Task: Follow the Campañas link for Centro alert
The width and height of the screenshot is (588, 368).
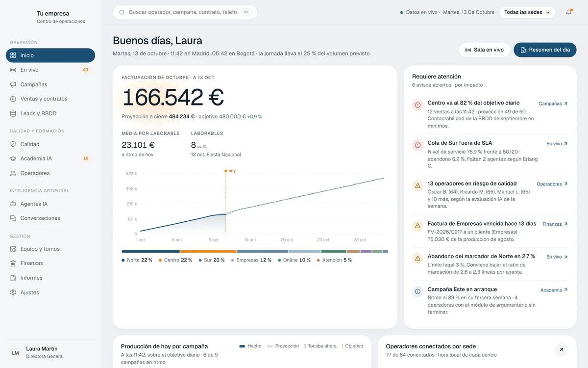Action: coord(553,104)
